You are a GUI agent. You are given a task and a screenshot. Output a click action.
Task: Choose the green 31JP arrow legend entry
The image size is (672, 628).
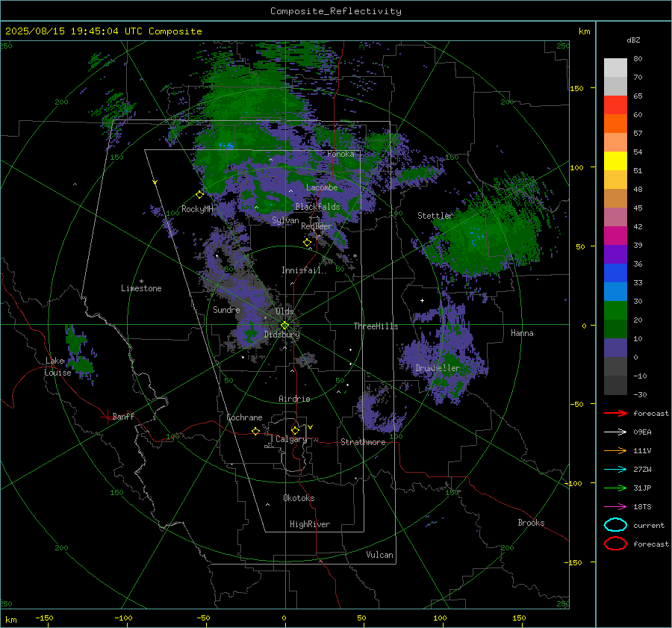click(x=615, y=488)
